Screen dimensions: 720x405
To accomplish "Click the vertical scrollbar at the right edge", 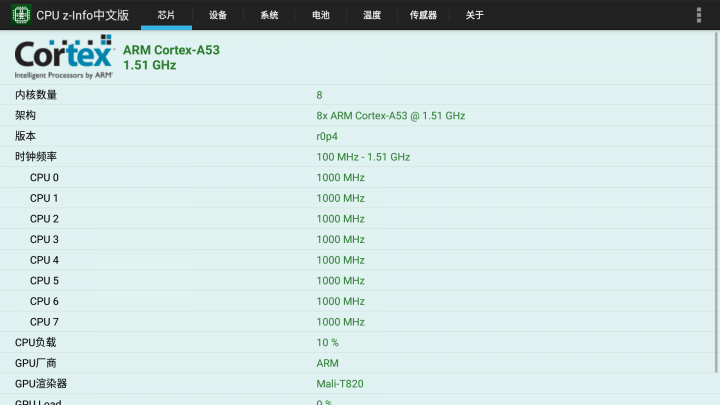I will pos(716,202).
